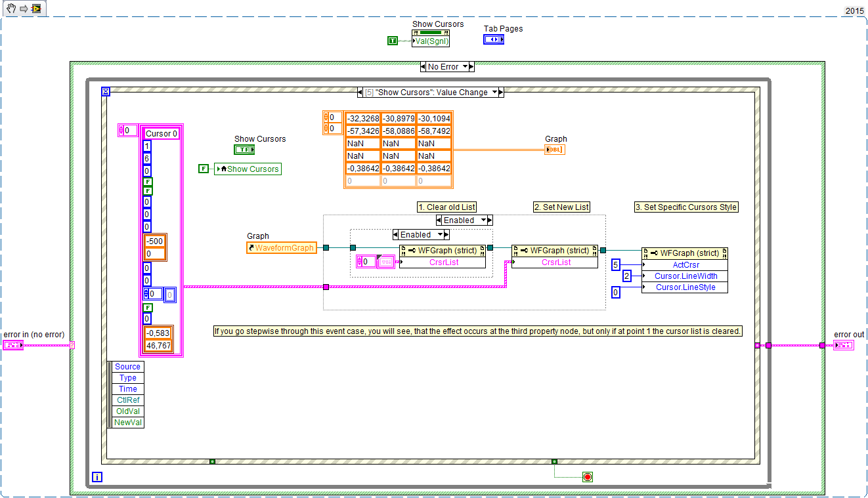Viewport: 868px width, 498px height.
Task: Click CrsrList in the Clear old List node
Action: [443, 262]
